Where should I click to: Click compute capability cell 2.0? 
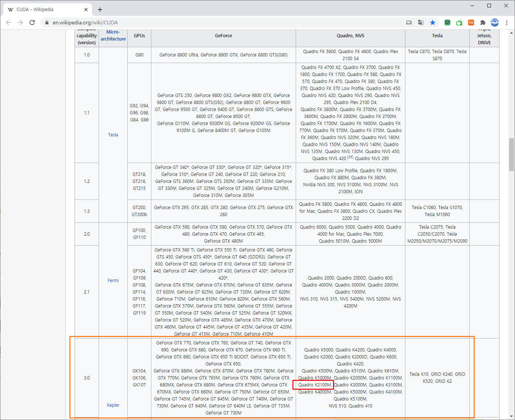87,234
